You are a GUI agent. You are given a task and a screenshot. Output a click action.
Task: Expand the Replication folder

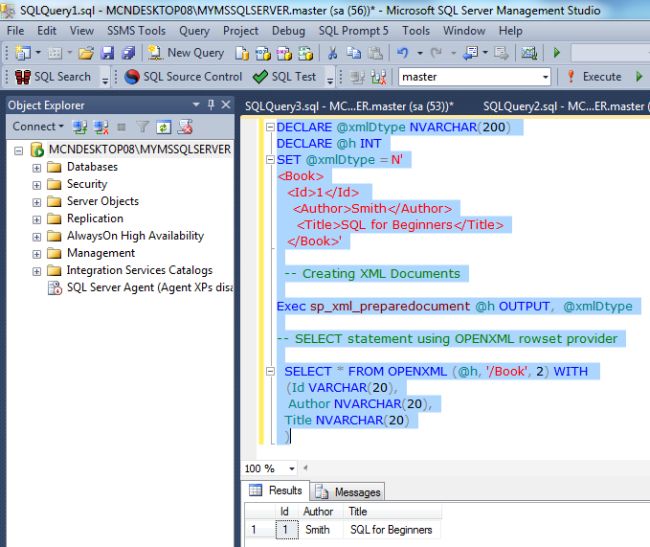(36, 220)
